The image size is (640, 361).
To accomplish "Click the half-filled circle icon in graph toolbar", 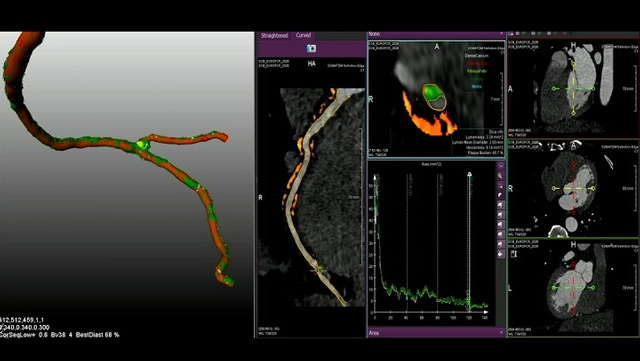I will pos(501,195).
